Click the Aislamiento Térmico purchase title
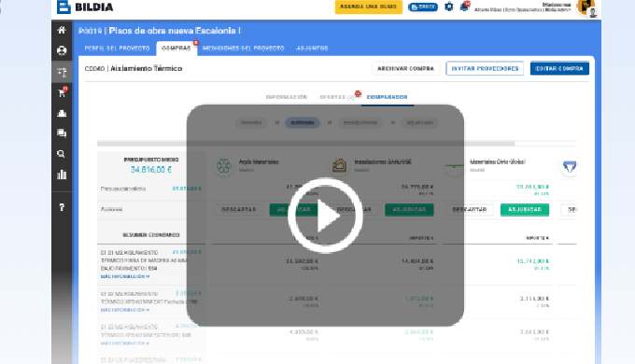 coord(147,68)
